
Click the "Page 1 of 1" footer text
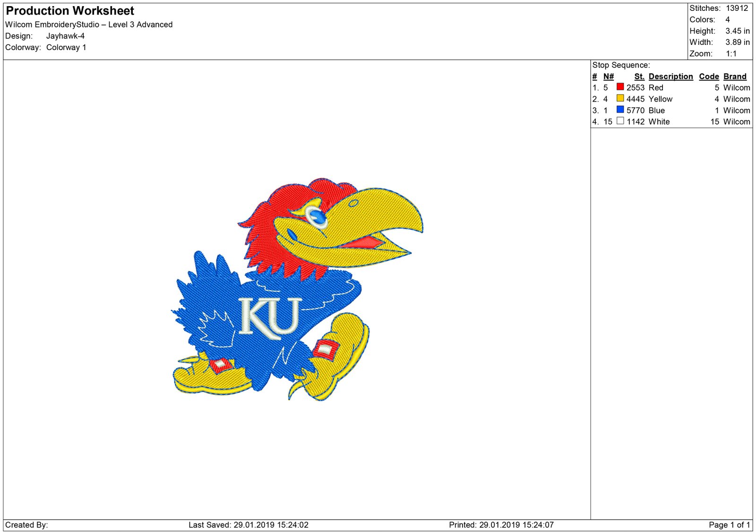(x=730, y=524)
